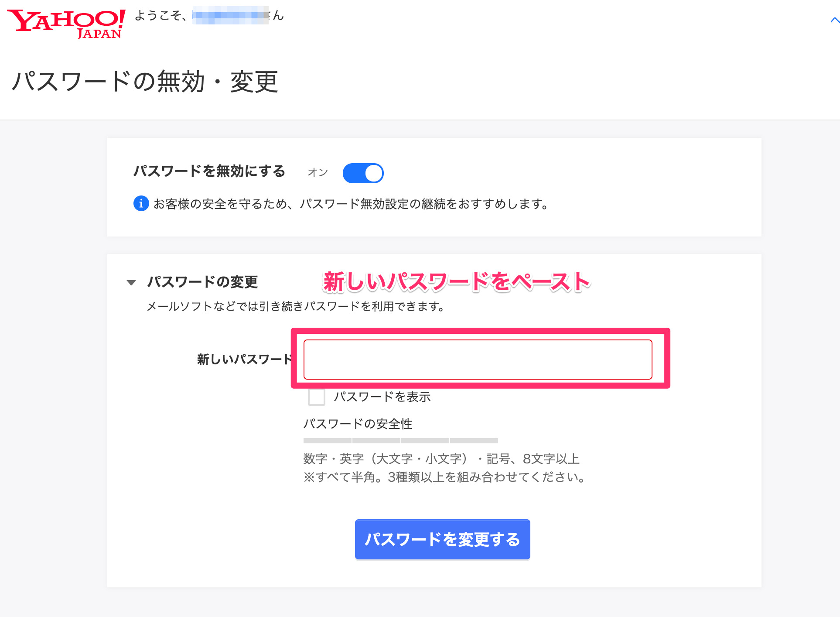Viewport: 840px width, 617px height.
Task: Click the blurred username in header
Action: tap(230, 16)
